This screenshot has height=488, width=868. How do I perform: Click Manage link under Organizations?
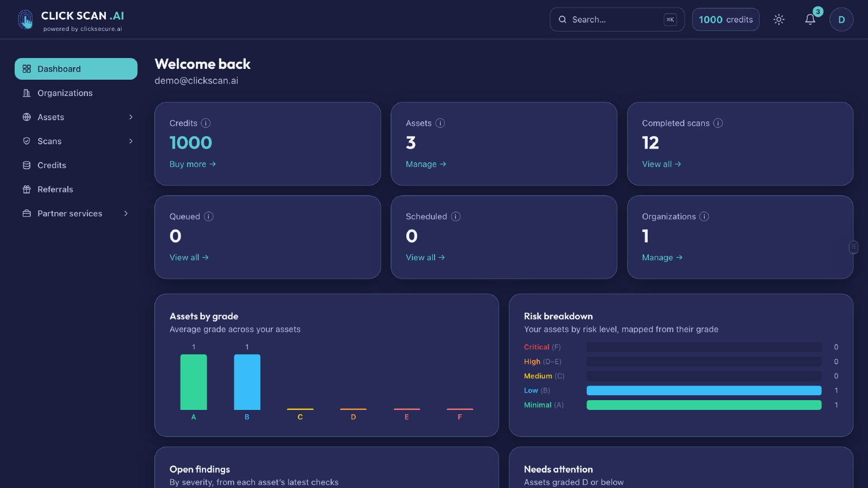[x=662, y=258]
